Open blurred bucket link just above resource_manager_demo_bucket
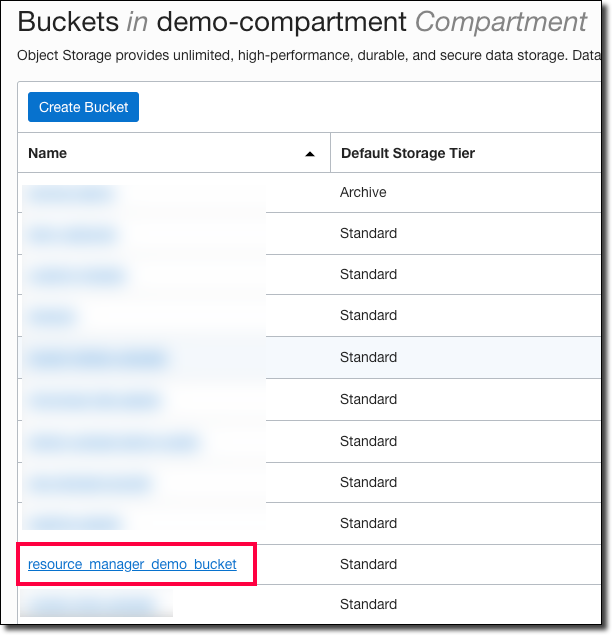Screen dimensions: 612x635 coord(74,523)
